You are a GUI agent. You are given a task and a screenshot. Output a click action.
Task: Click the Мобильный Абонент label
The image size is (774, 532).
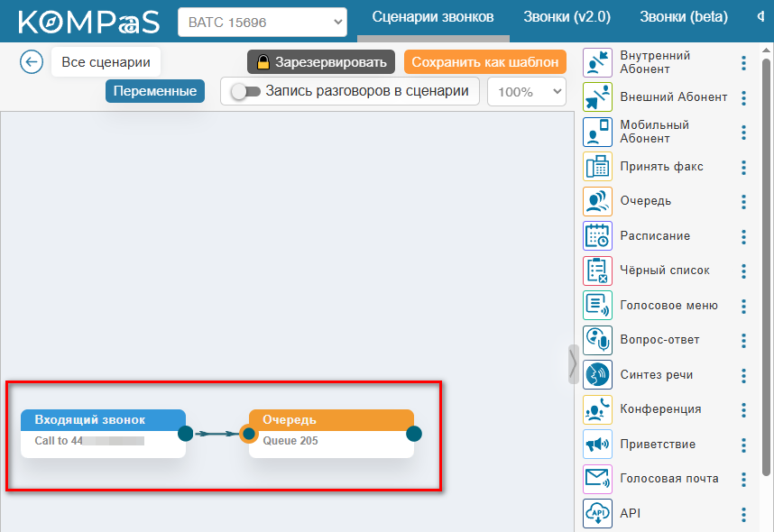click(655, 132)
